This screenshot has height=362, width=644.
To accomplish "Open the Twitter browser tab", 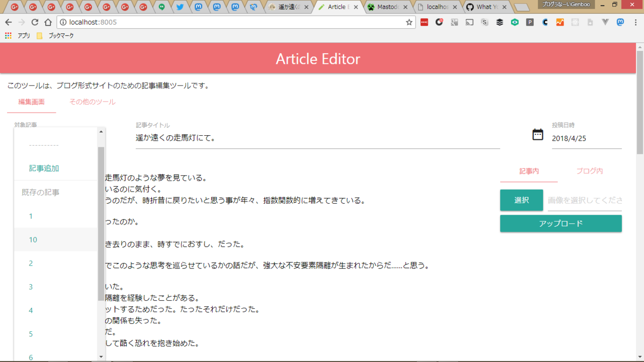I will [x=180, y=7].
